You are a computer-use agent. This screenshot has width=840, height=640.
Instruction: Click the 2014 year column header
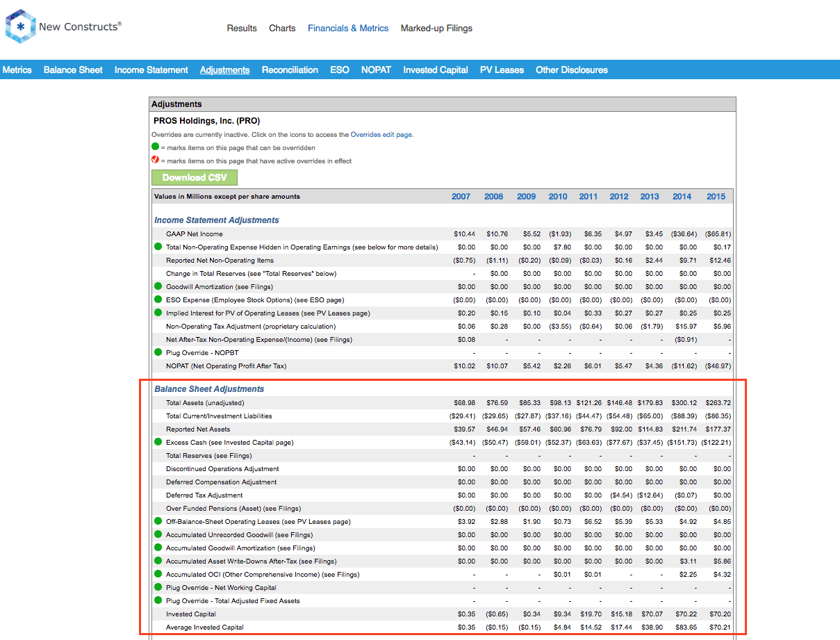pos(682,197)
